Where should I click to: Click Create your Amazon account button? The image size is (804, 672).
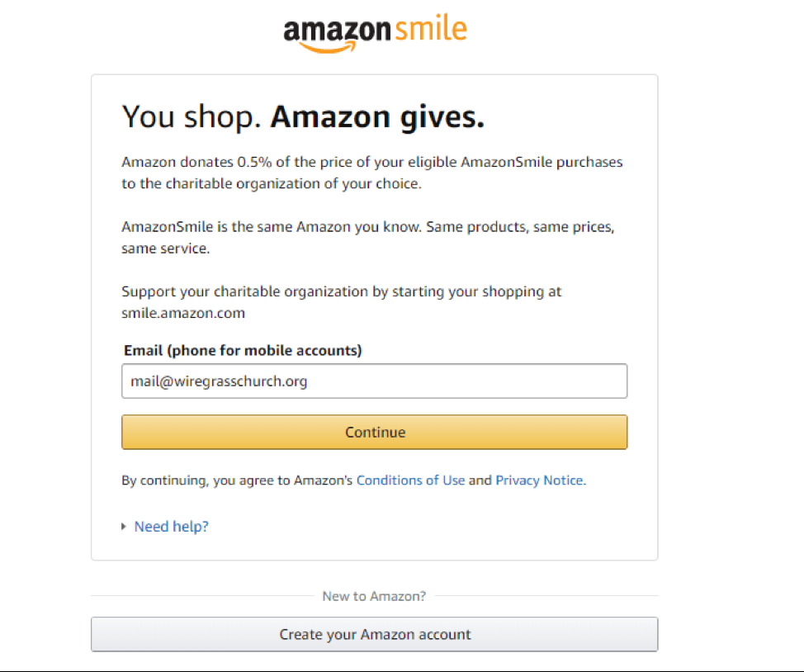(374, 634)
